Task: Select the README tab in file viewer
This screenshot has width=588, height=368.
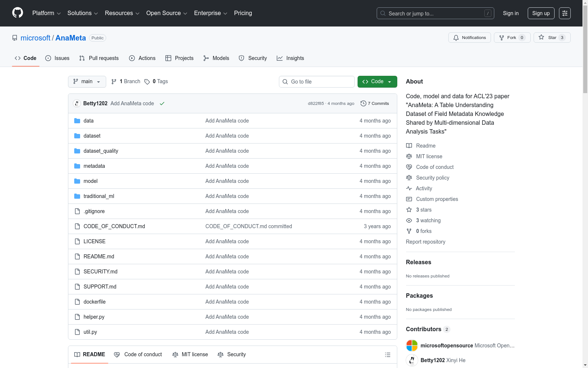Action: coord(90,354)
